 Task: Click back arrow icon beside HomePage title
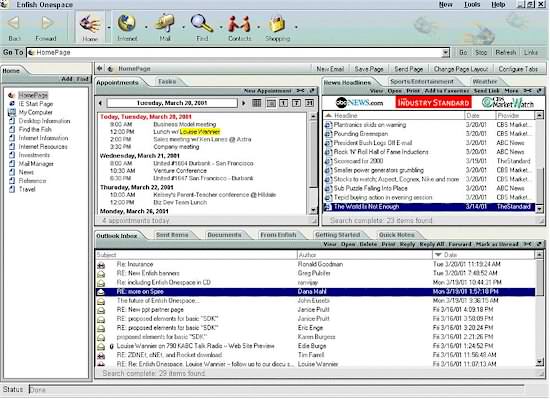click(100, 69)
